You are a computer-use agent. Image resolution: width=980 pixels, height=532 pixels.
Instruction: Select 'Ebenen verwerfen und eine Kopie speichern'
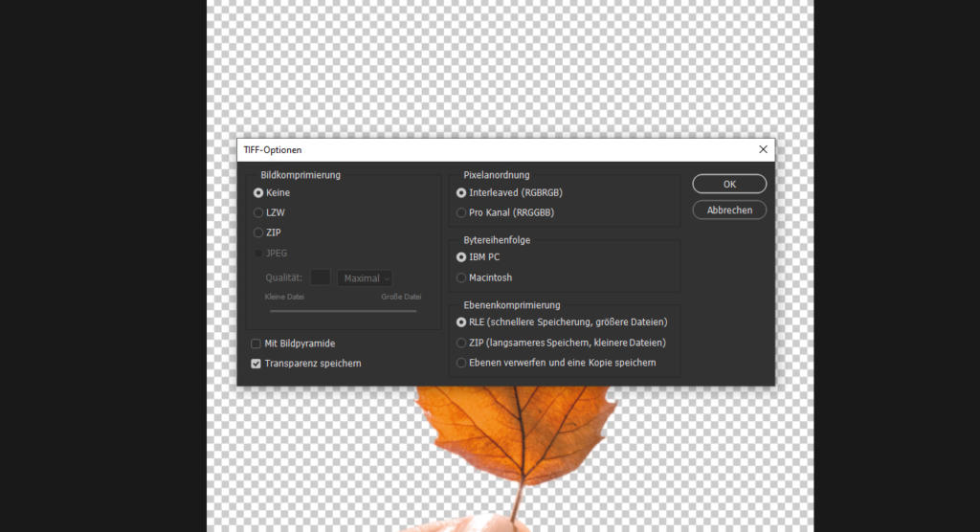[x=462, y=363]
